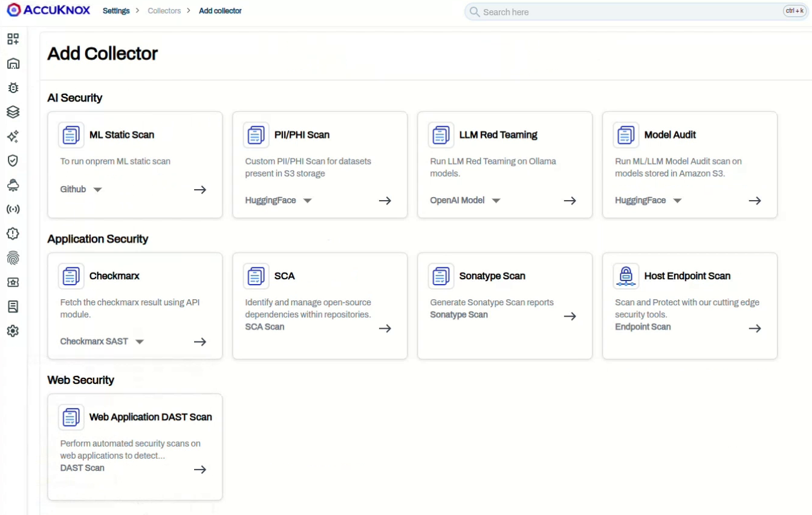Open the fingerprint icon in sidebar
This screenshot has width=812, height=515.
[x=13, y=257]
